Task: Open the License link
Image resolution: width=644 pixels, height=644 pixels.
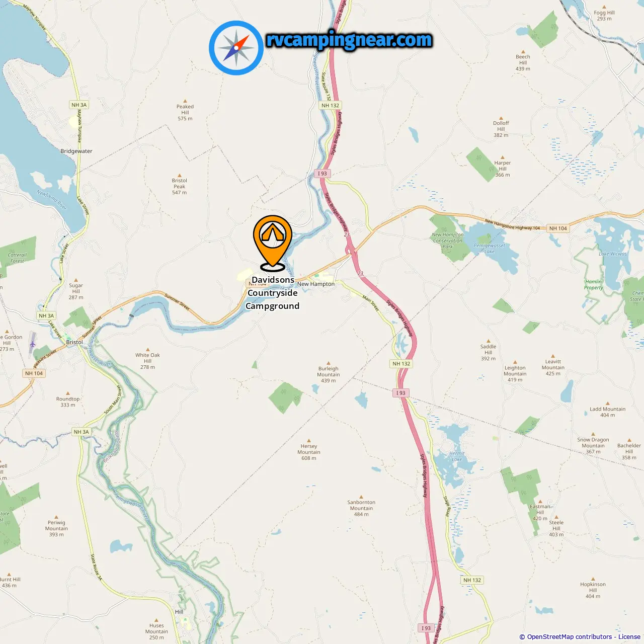Action: pyautogui.click(x=629, y=637)
